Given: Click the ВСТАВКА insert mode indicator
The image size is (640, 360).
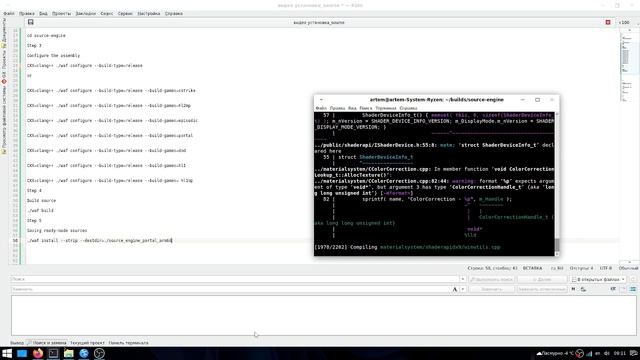Looking at the screenshot, I should 532,268.
